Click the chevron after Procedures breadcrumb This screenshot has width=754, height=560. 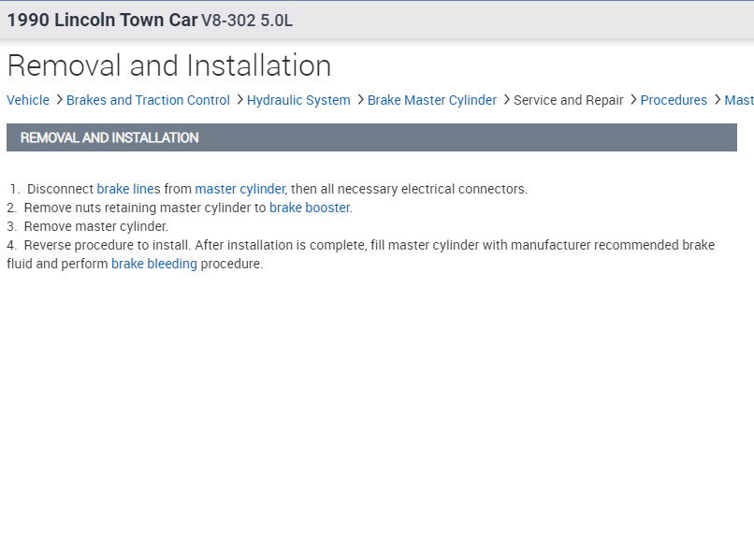click(x=718, y=99)
